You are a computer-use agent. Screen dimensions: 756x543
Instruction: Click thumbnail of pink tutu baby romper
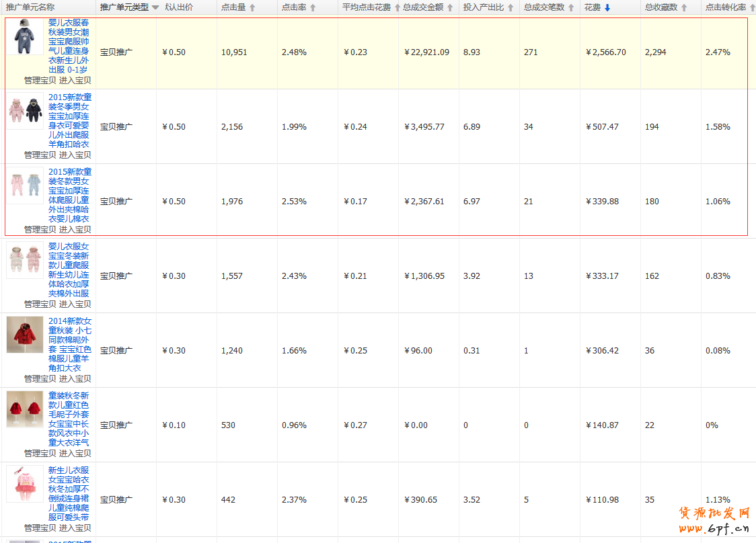(x=25, y=484)
